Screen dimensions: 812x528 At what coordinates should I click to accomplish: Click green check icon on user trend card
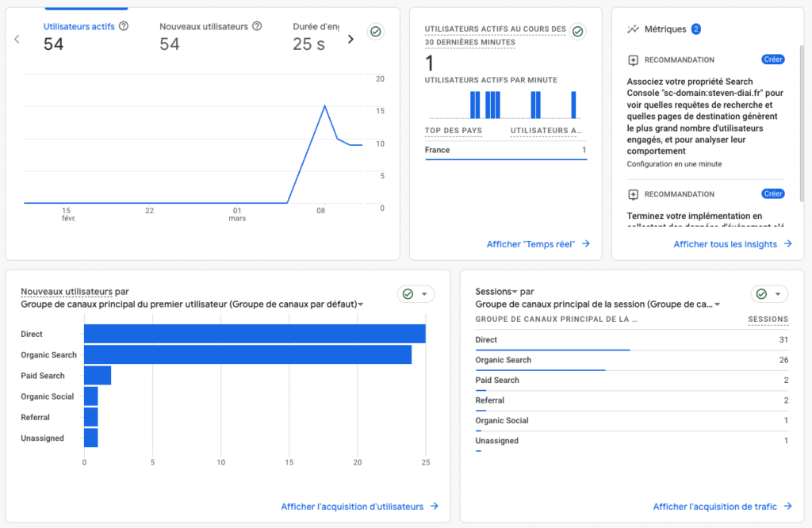(x=375, y=32)
